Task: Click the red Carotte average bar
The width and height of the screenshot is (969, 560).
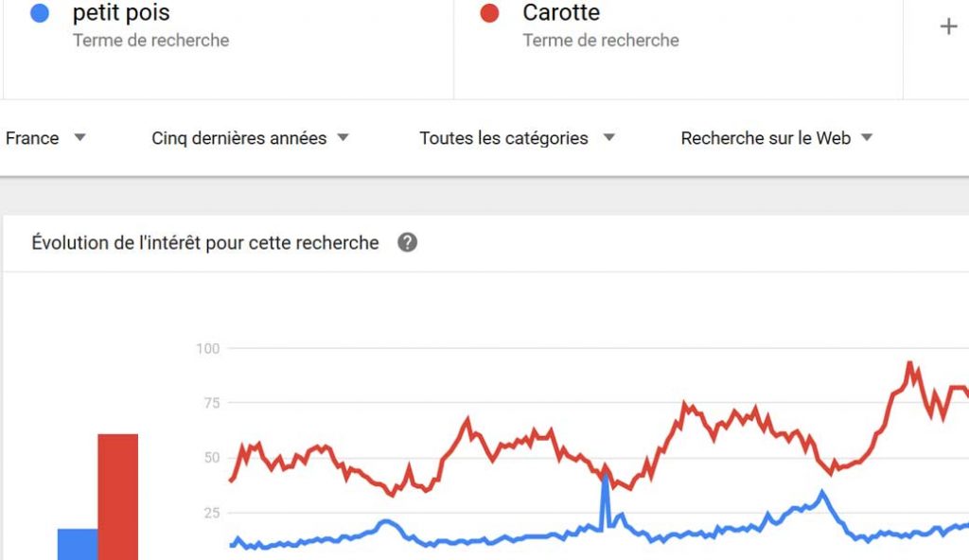Action: point(118,496)
